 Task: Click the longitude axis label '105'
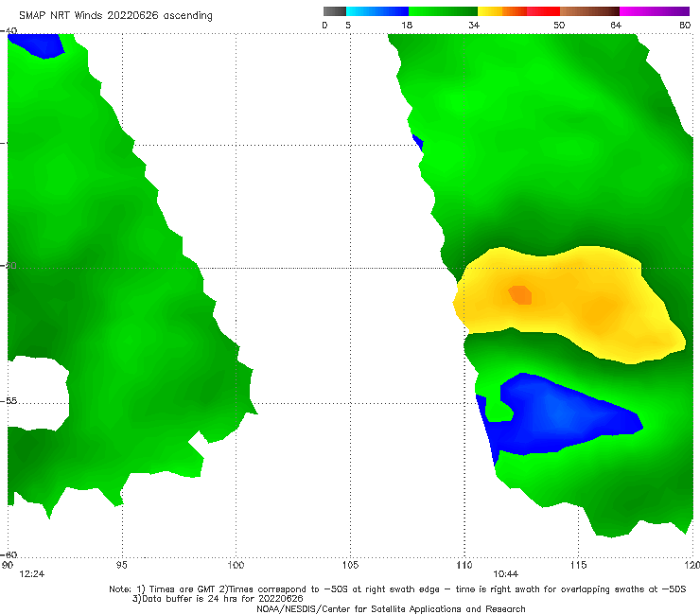(350, 566)
